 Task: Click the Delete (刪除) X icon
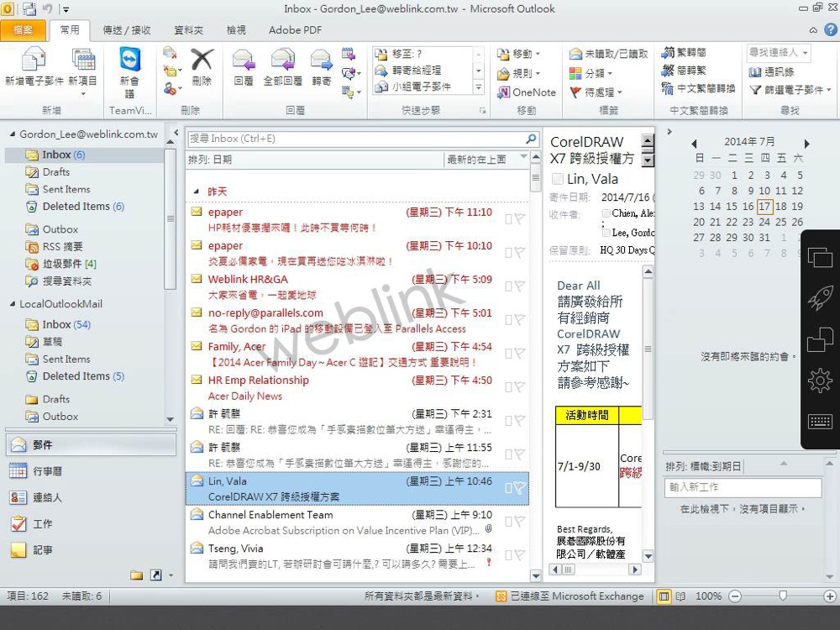202,60
